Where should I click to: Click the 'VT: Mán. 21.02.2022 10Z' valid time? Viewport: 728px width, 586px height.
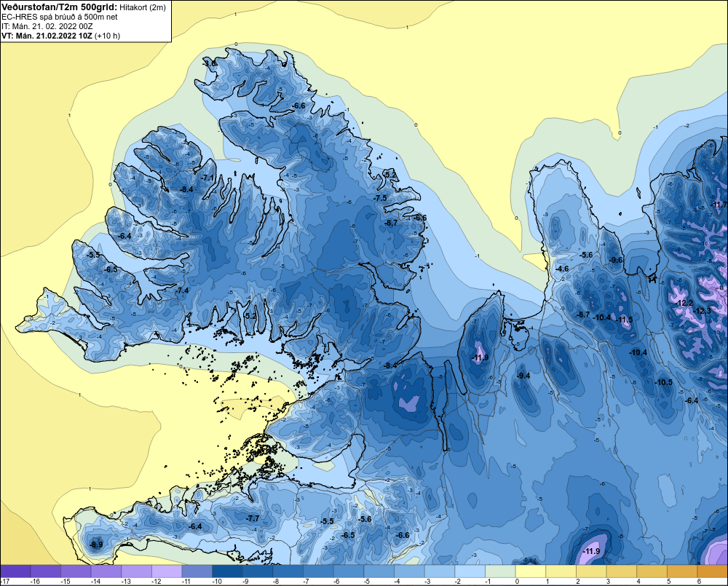coord(47,36)
